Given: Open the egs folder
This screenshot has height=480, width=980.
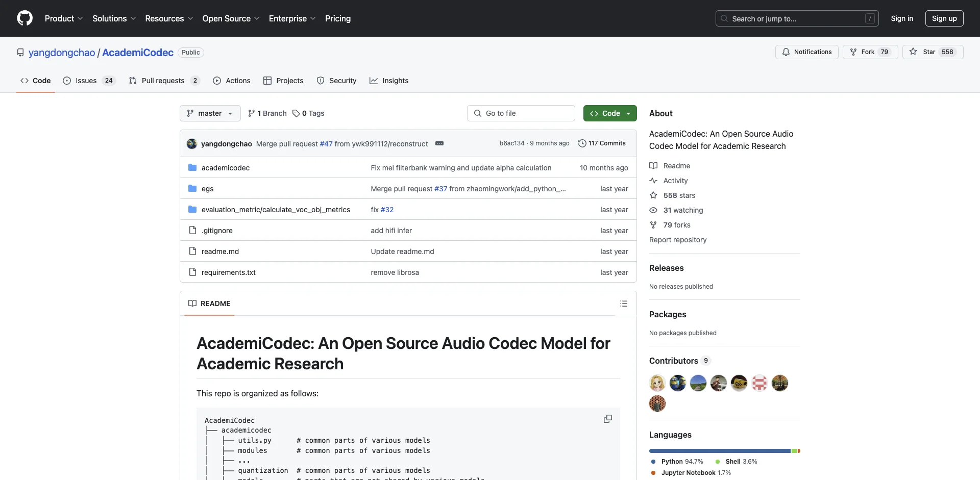Looking at the screenshot, I should pos(207,189).
